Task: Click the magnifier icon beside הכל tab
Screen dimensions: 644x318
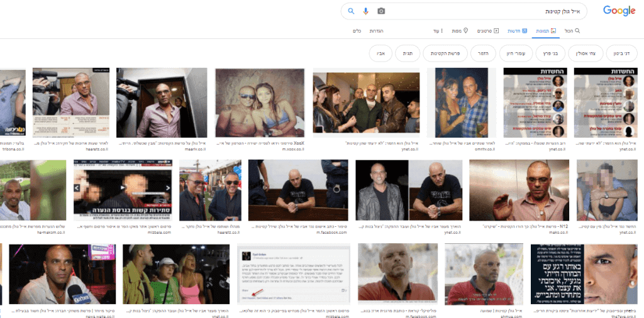Action: 577,31
